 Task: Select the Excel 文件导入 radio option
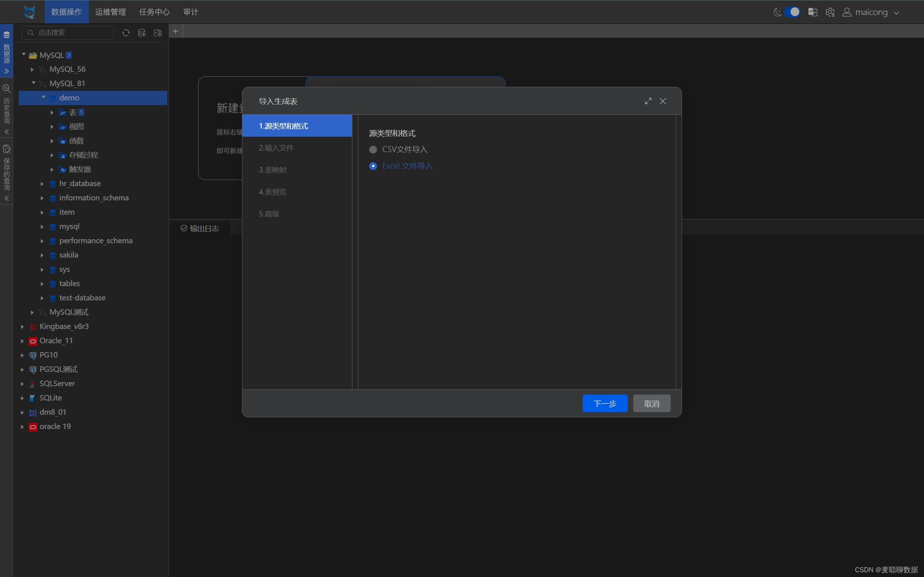[x=373, y=166]
